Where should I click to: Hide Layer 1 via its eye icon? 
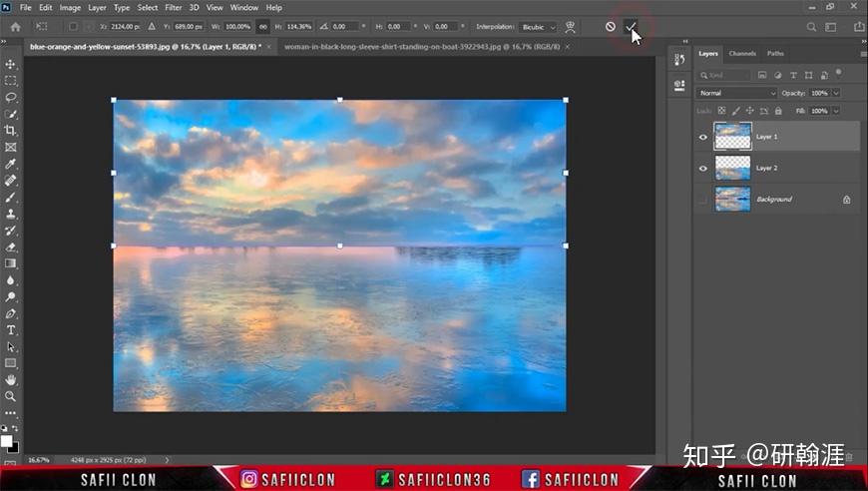[x=703, y=137]
